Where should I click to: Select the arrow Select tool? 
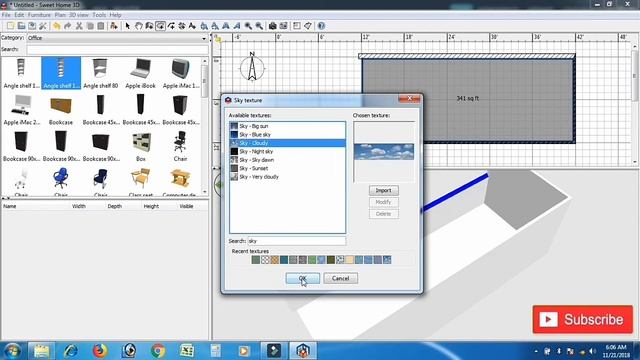[x=128, y=26]
